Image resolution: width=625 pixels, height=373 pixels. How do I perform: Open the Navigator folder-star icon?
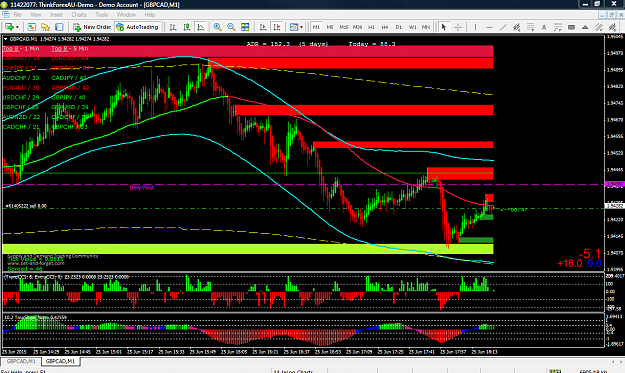45,27
